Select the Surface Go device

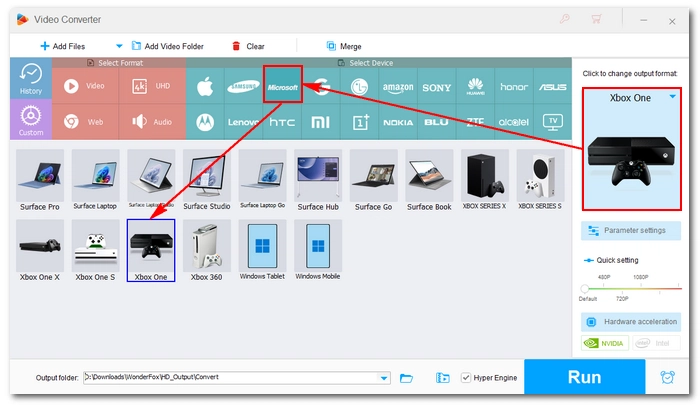pos(374,180)
